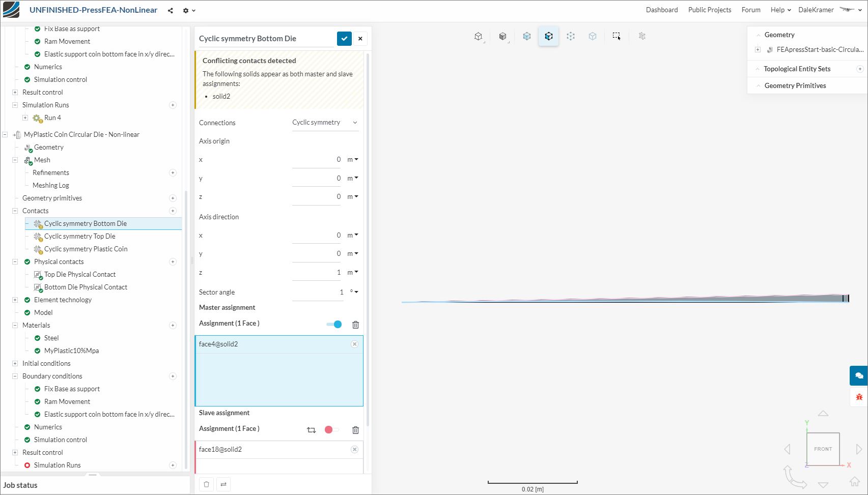Open the Sector angle unit dropdown
The height and width of the screenshot is (495, 868).
click(354, 292)
